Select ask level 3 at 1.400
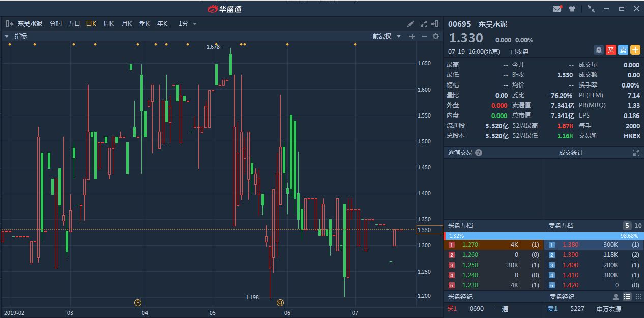Image resolution: width=644 pixels, height=318 pixels. [594, 265]
